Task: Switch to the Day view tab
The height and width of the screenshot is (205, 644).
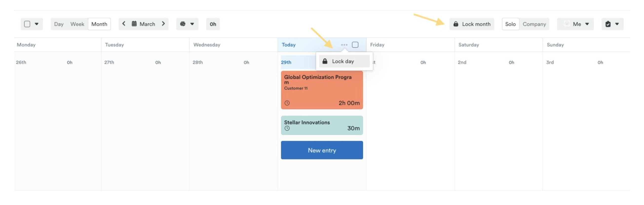Action: click(x=59, y=24)
